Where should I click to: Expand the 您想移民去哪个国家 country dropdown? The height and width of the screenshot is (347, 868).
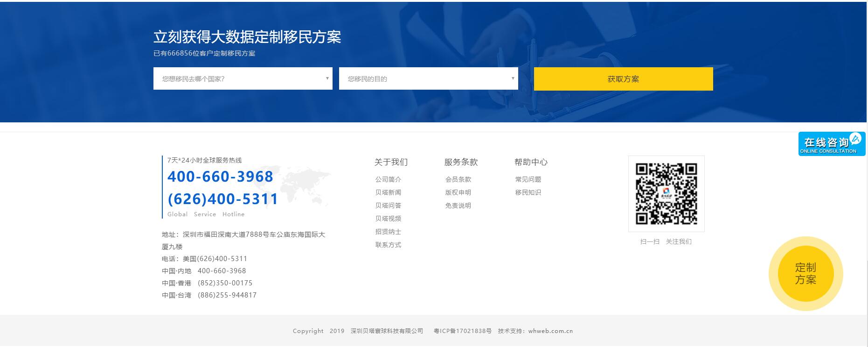click(243, 78)
